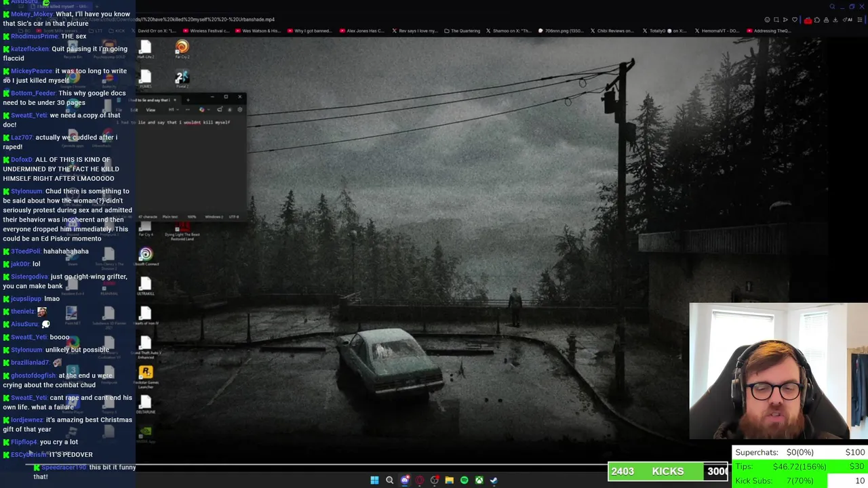Viewport: 868px width, 488px height.
Task: Click chat username 'lordjewnez'
Action: point(27,420)
